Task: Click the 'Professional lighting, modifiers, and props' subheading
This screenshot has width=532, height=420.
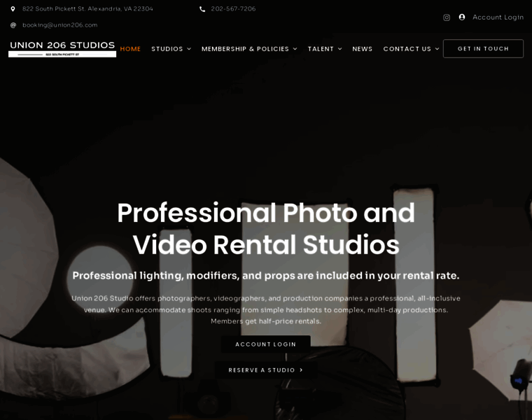Action: 266,276
